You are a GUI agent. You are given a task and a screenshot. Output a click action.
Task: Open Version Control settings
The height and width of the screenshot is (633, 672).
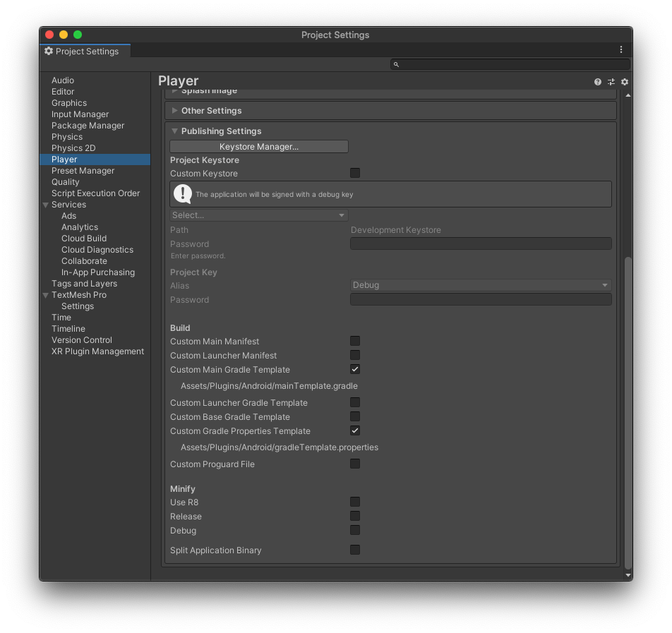tap(81, 340)
